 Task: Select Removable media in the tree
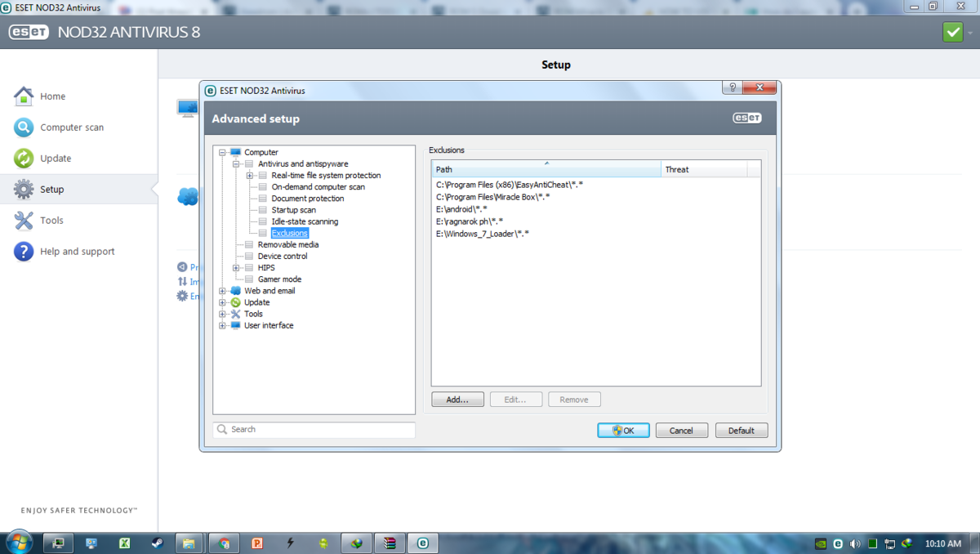pyautogui.click(x=288, y=244)
